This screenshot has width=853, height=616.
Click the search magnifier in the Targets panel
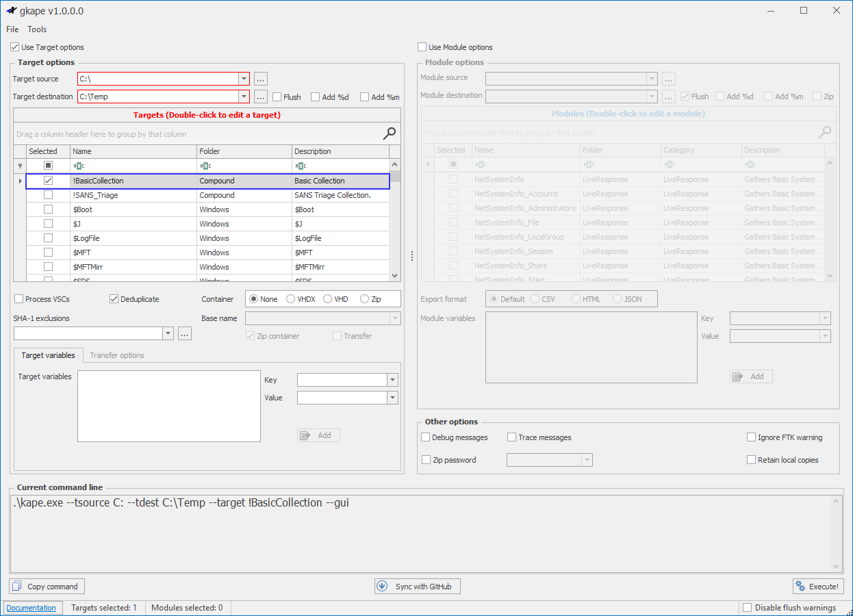(389, 134)
